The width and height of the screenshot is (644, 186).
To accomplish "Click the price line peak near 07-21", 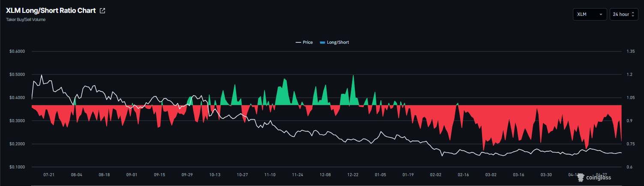I will click(x=42, y=75).
